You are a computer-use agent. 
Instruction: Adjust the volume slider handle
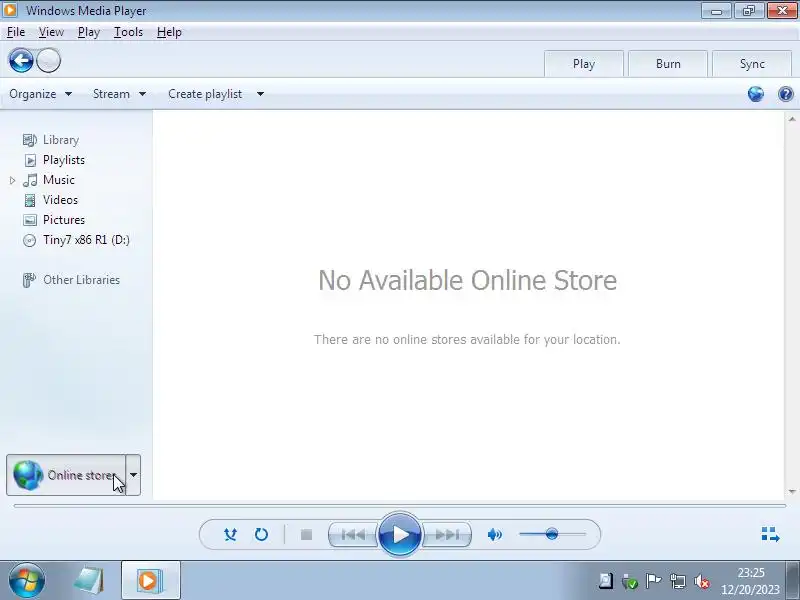click(x=552, y=534)
